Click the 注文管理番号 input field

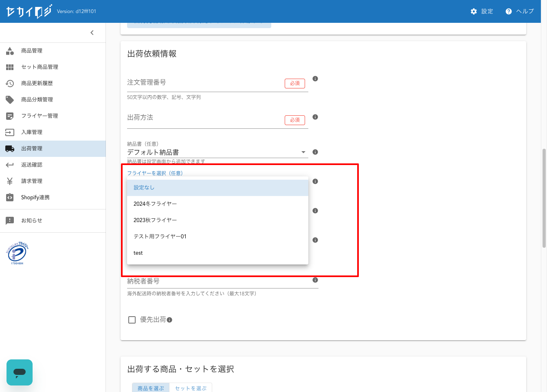[x=204, y=83]
